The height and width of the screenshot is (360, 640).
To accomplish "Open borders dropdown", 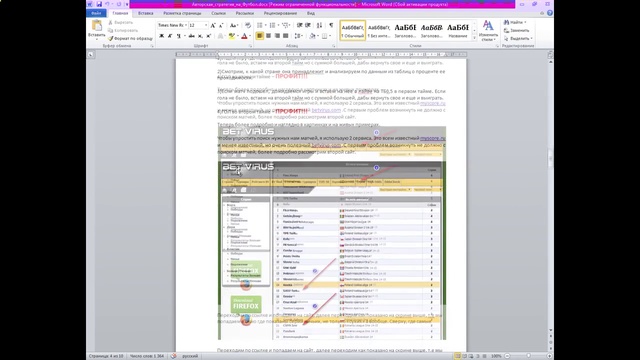I will coord(330,36).
